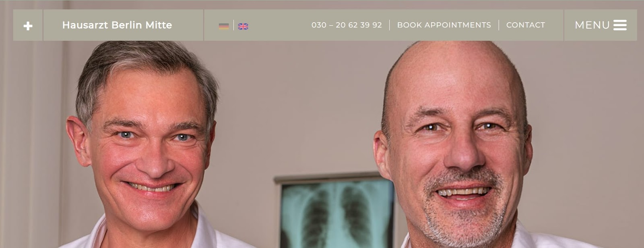Open the Book Appointments page
The image size is (644, 248).
pos(444,25)
